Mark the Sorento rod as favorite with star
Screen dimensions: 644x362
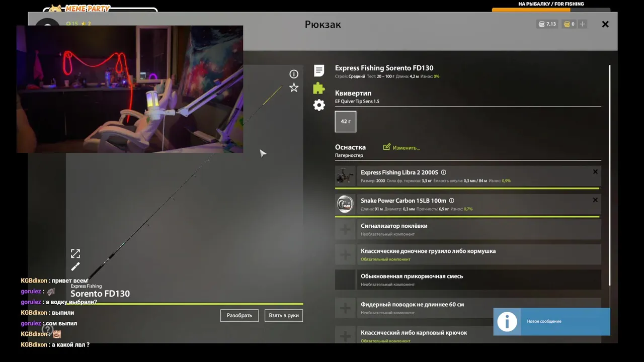[x=294, y=87]
